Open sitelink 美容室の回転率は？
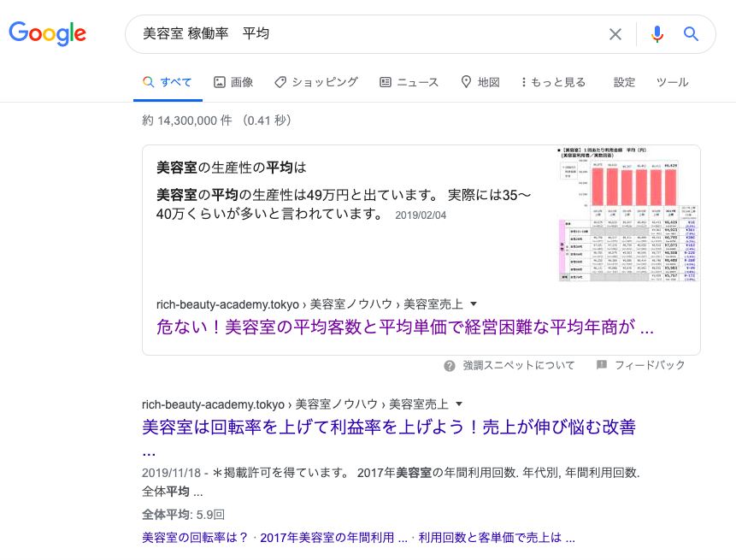The image size is (736, 560). tap(195, 538)
